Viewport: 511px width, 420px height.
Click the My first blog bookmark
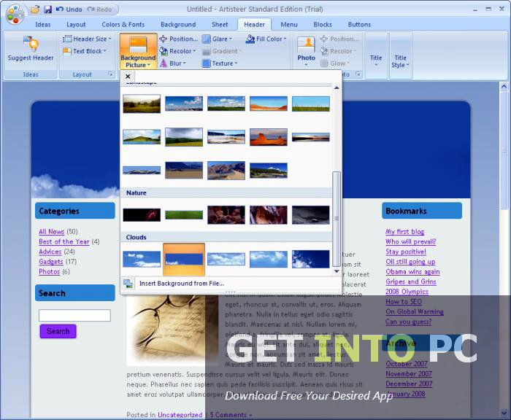click(x=404, y=231)
